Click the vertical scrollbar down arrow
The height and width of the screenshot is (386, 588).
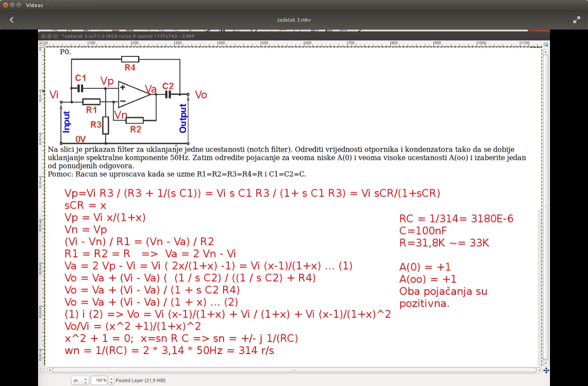coord(546,362)
